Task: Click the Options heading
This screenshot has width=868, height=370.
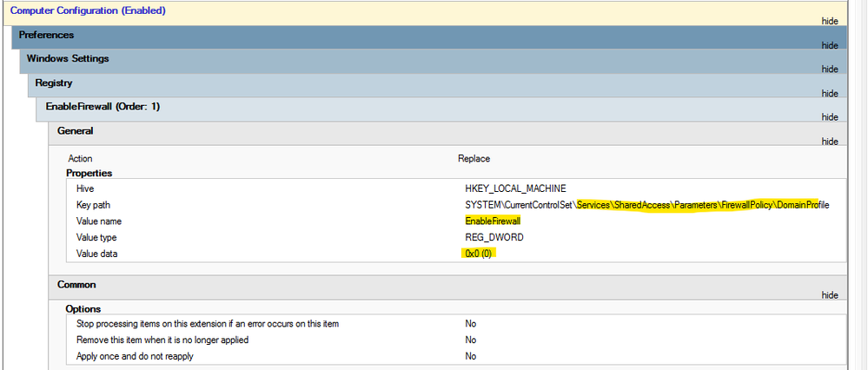Action: click(x=83, y=308)
